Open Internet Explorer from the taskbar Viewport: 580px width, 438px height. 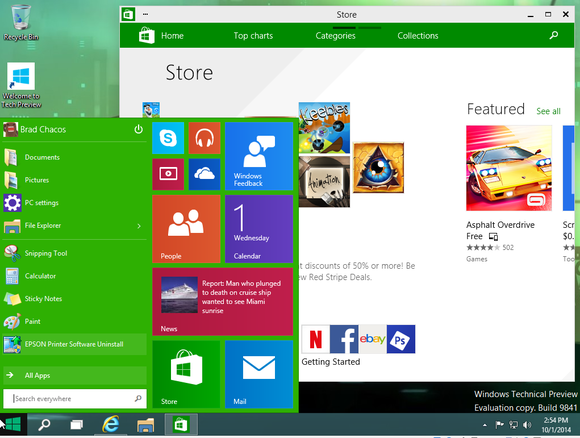coord(111,424)
